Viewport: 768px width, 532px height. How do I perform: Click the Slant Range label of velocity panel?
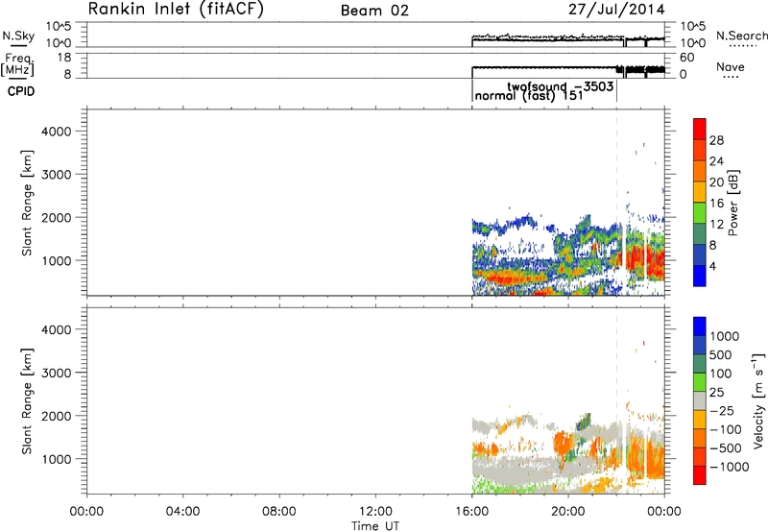(27, 401)
